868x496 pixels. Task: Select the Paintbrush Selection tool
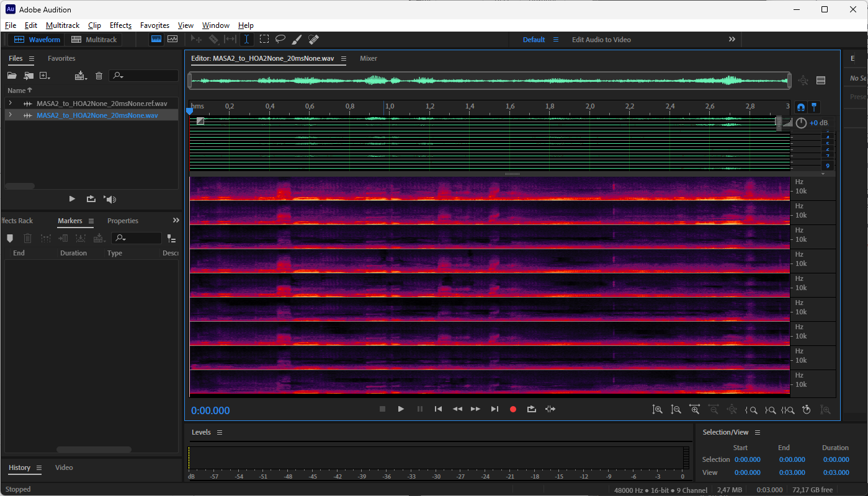297,39
